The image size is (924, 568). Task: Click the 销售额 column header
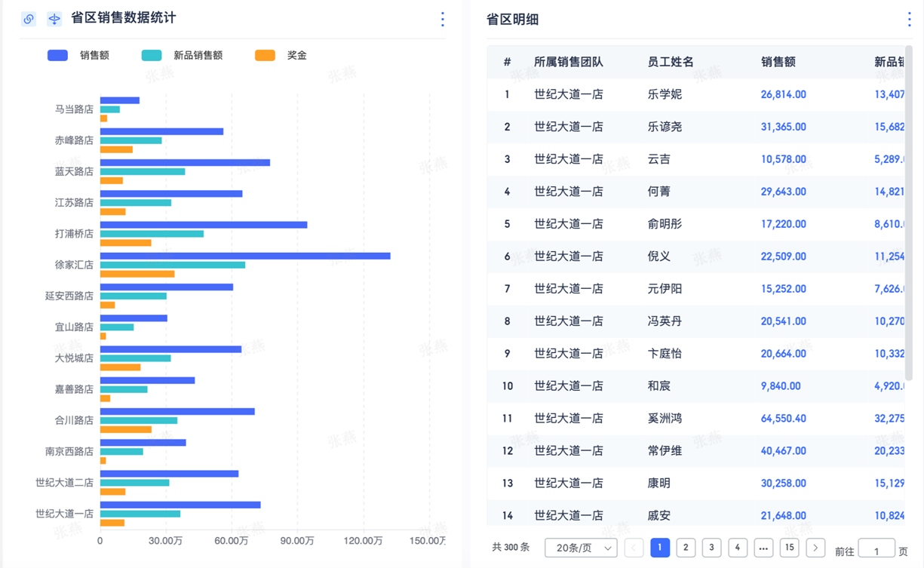[778, 62]
